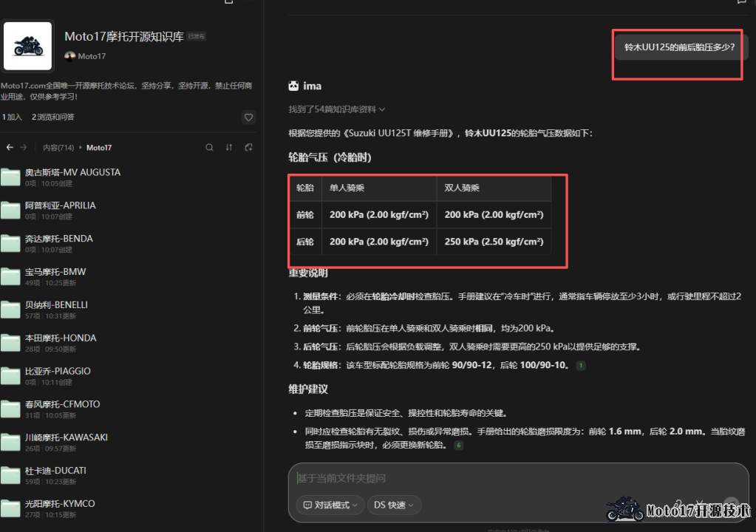Open the 宝马摩托-BMW folder
This screenshot has width=756, height=532.
55,272
